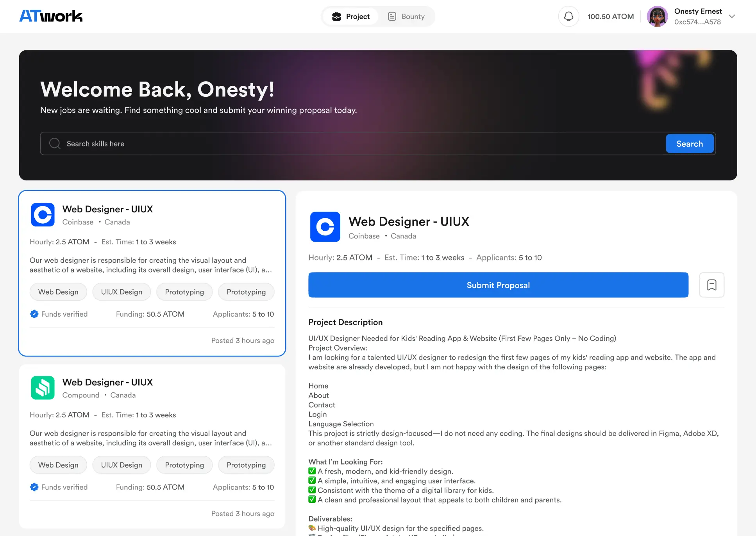Click 'Language Selection' in the description

tap(341, 424)
